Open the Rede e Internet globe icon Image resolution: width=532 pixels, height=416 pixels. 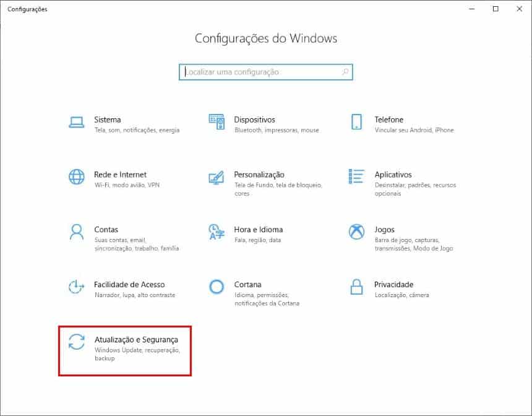76,176
